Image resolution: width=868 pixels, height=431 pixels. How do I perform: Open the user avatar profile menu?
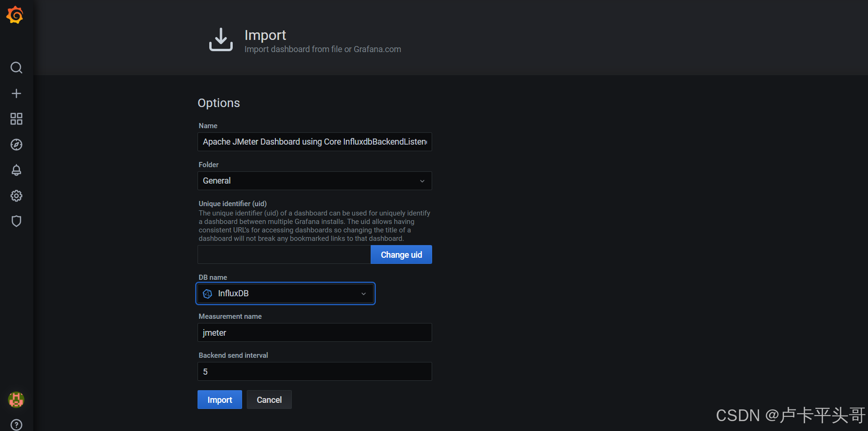16,400
